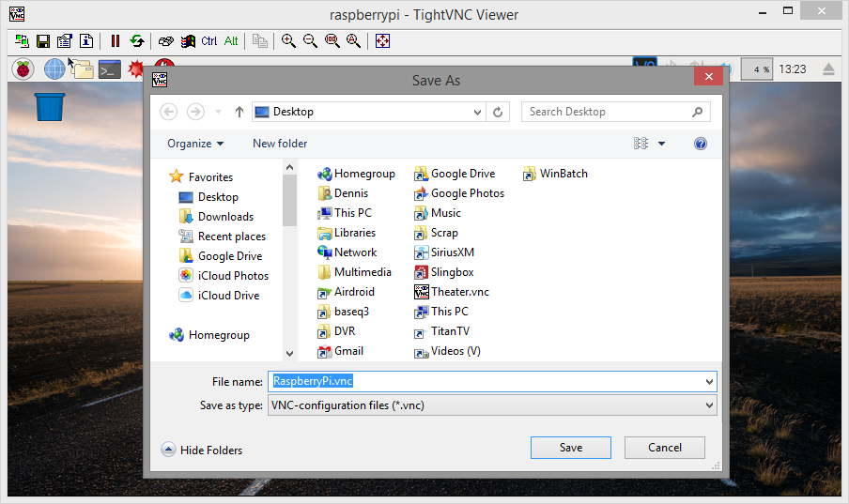The image size is (849, 504).
Task: Click the 13:23 clock in the panel
Action: pyautogui.click(x=793, y=69)
